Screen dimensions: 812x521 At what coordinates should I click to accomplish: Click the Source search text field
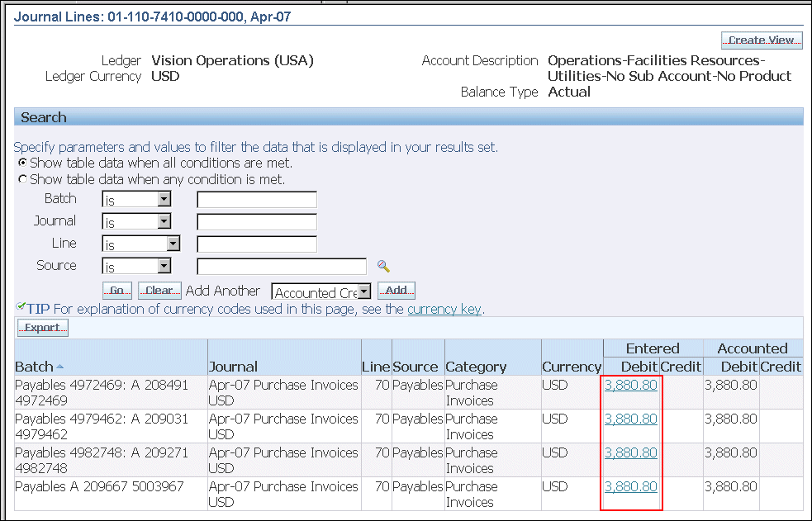[282, 267]
